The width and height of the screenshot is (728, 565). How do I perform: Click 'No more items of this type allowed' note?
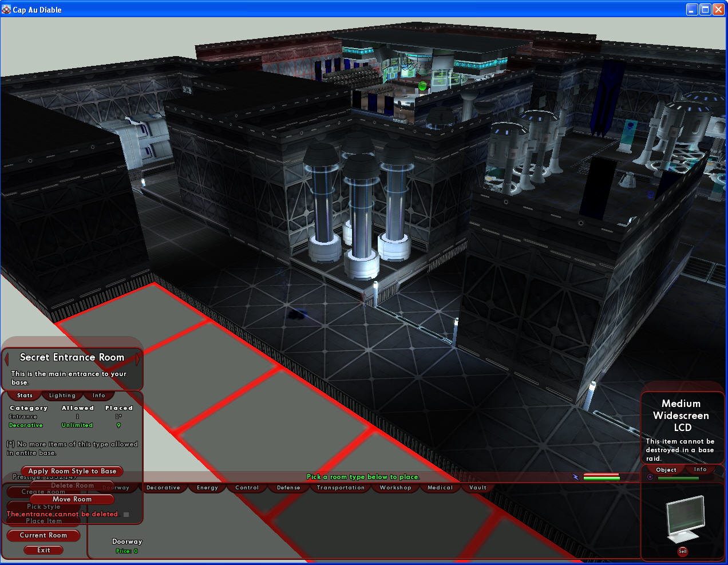pyautogui.click(x=72, y=448)
